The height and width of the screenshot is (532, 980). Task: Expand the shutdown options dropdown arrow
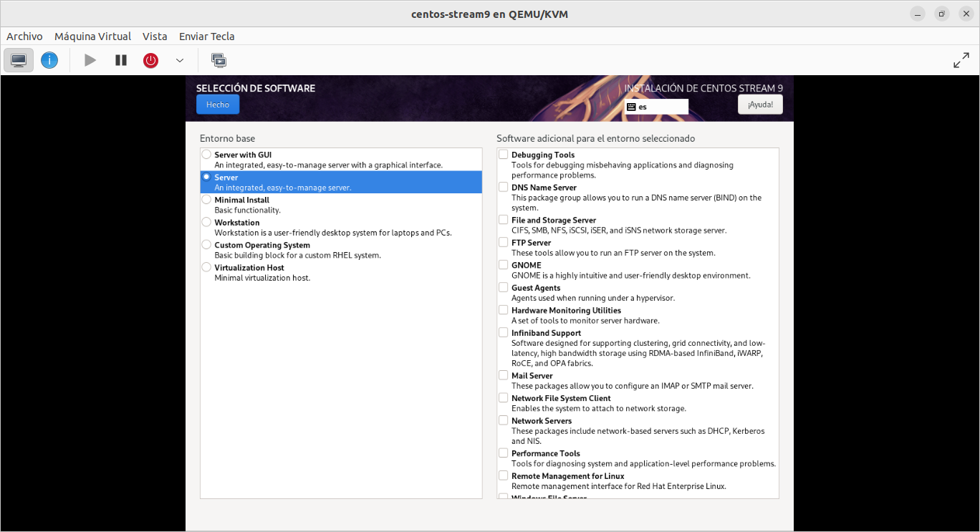180,60
